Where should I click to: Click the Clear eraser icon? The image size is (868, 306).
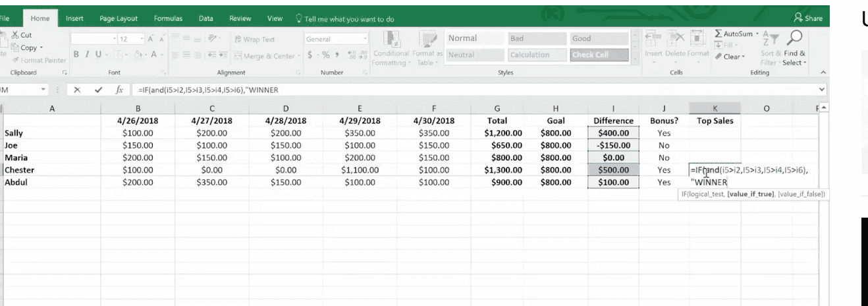(719, 57)
